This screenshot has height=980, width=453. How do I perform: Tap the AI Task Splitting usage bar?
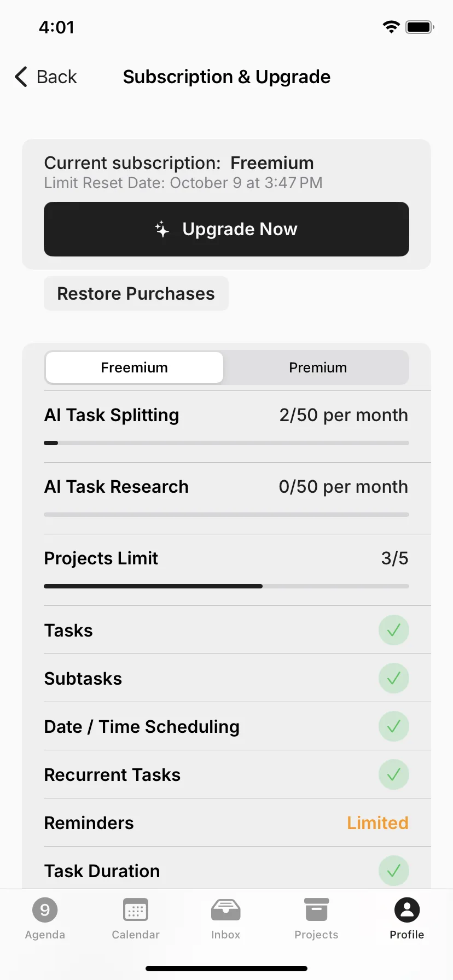click(226, 443)
